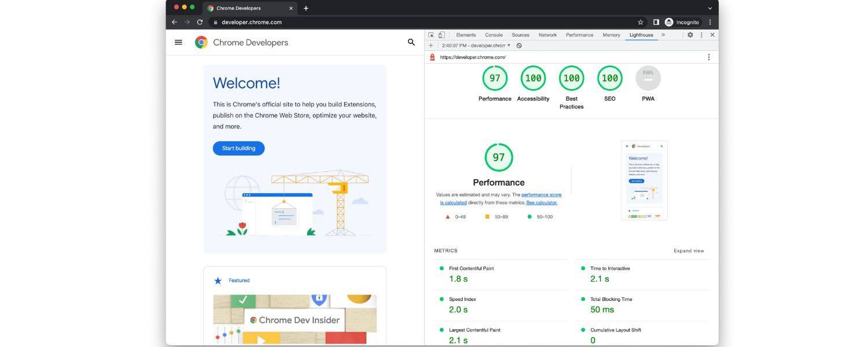The image size is (868, 347).
Task: Start a new Lighthouse report with plus icon
Action: click(x=431, y=45)
